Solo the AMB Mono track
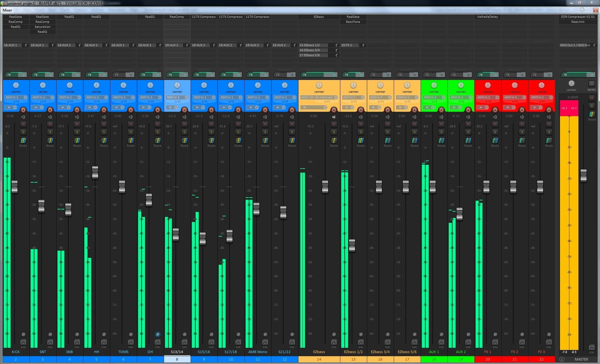Viewport: 600px width, 364px height. tap(265, 132)
